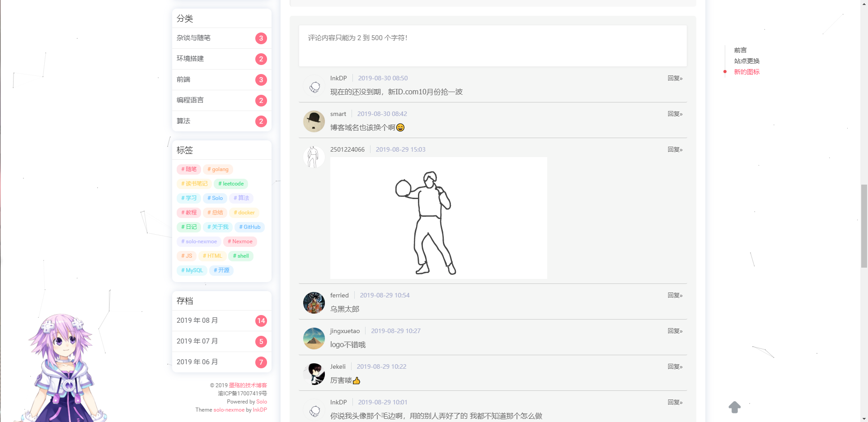Jump to 新的图标 in the outline
Screen dimensions: 868x422
tap(746, 72)
